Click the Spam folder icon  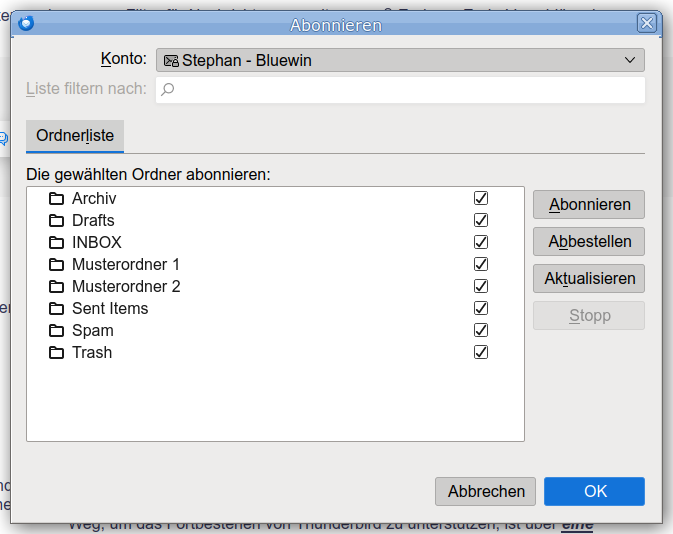click(56, 330)
